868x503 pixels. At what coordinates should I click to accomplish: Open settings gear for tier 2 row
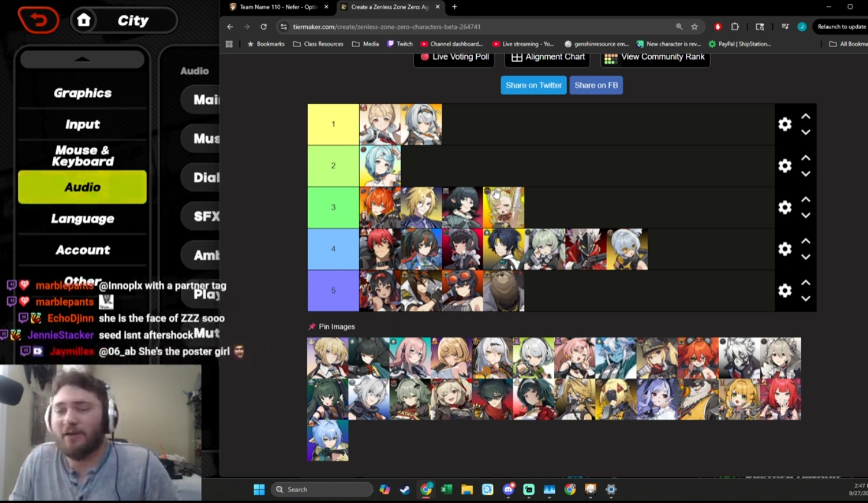point(785,166)
